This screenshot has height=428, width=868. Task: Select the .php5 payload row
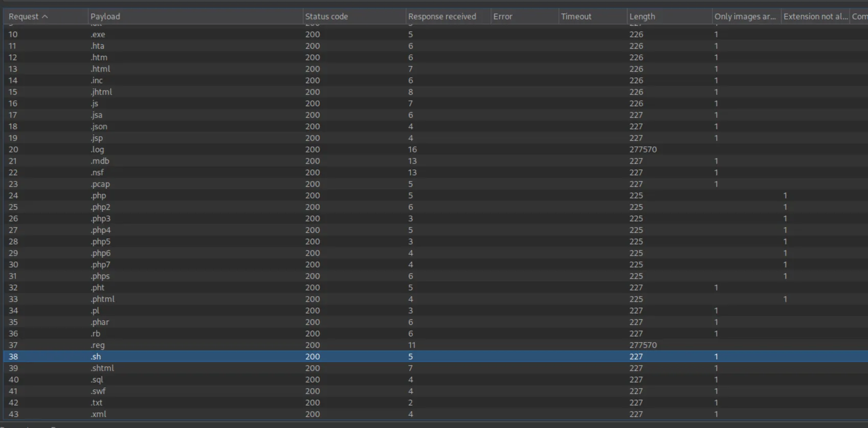436,241
